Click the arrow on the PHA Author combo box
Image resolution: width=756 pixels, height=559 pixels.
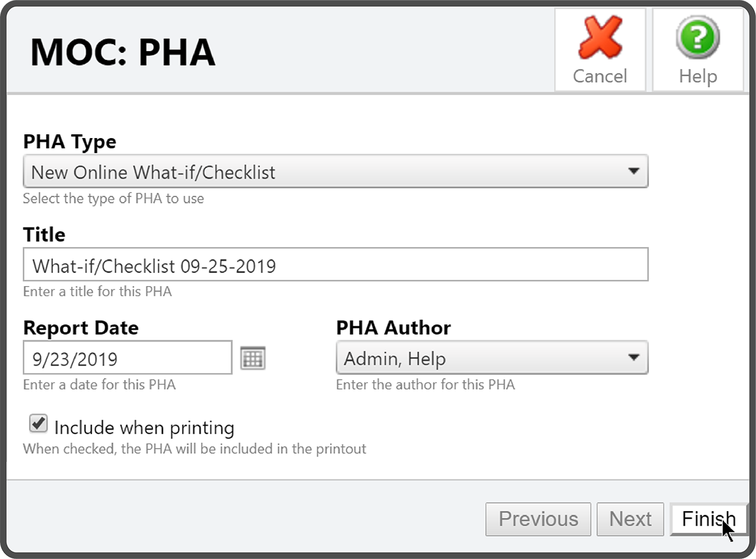[x=633, y=357]
